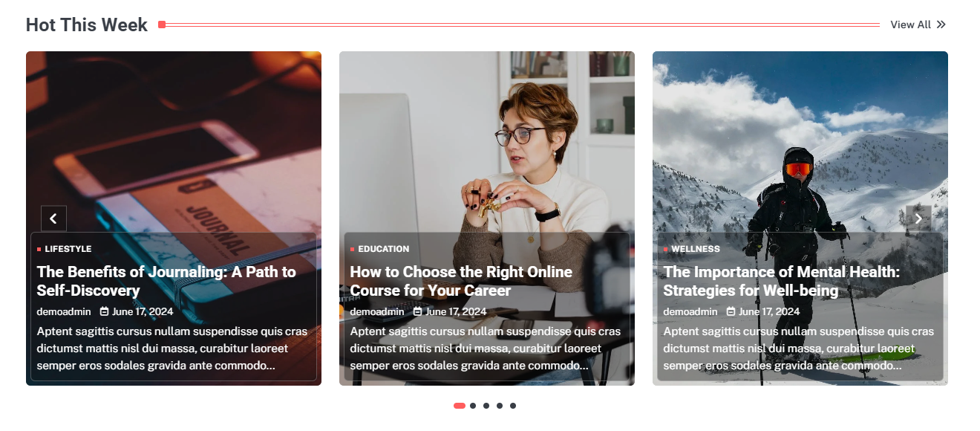980x431 pixels.
Task: Click the red marker beside Hot This Week
Action: coord(162,25)
